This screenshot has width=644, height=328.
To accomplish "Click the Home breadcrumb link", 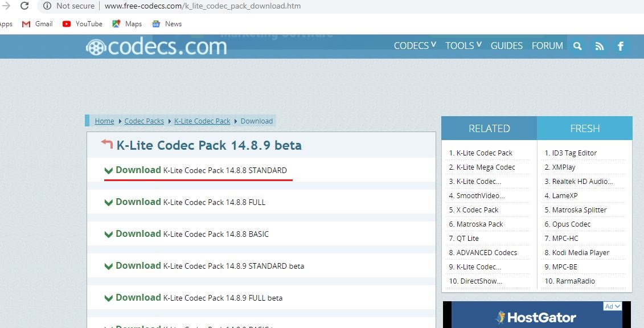I will point(104,121).
